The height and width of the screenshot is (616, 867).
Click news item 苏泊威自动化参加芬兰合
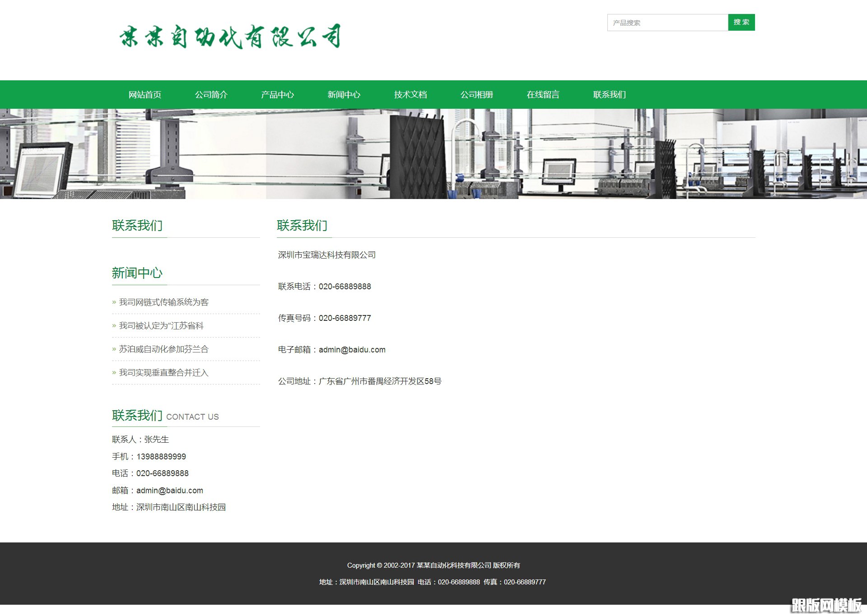click(163, 349)
